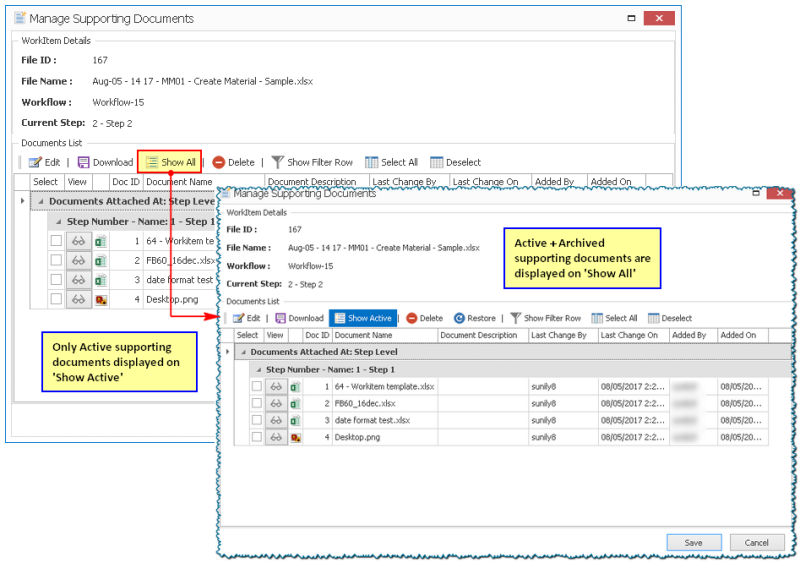Viewport: 800px width, 563px height.
Task: Click the Restore icon in the toolbar
Action: click(x=474, y=318)
